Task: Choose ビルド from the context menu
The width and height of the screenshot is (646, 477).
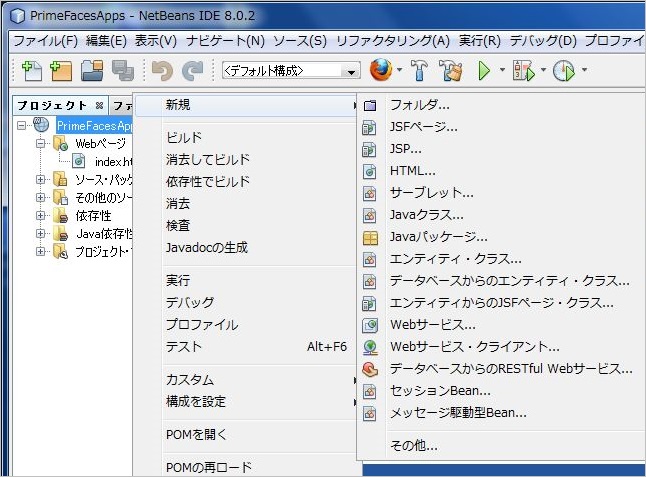Action: tap(246, 137)
